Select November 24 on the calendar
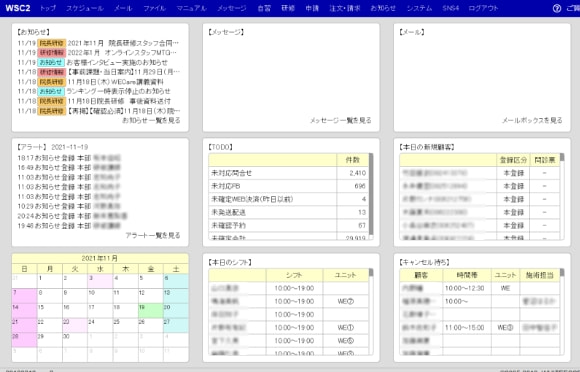This screenshot has height=372, width=580. pyautogui.click(x=100, y=325)
